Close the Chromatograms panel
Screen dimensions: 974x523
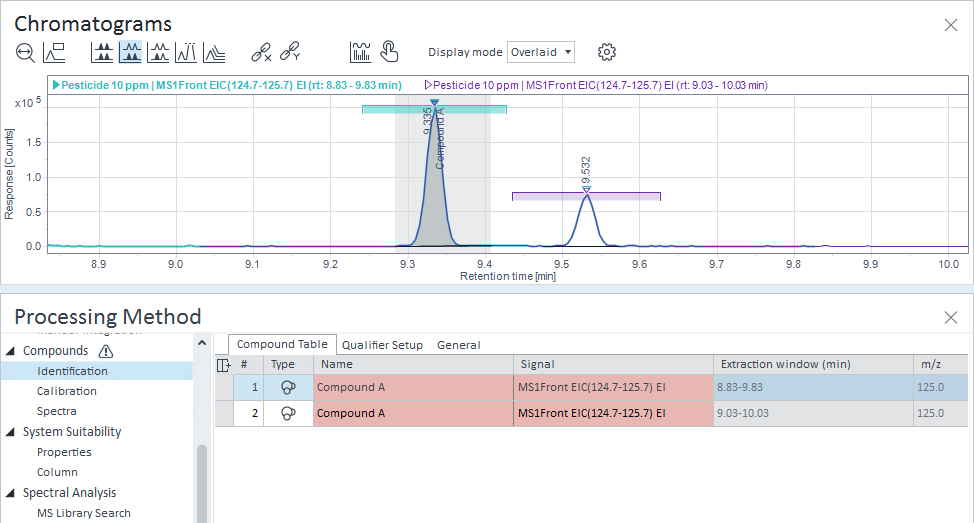click(x=950, y=25)
